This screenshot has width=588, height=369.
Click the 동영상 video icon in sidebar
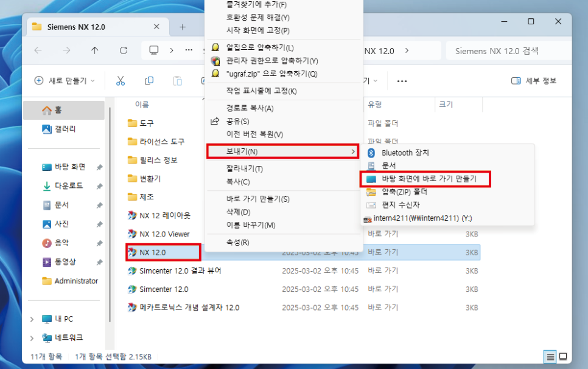pyautogui.click(x=47, y=262)
